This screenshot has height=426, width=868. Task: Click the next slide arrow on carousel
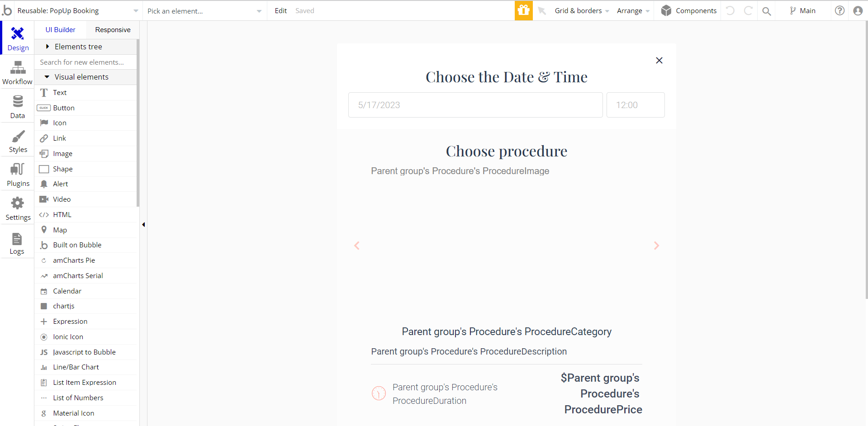656,246
